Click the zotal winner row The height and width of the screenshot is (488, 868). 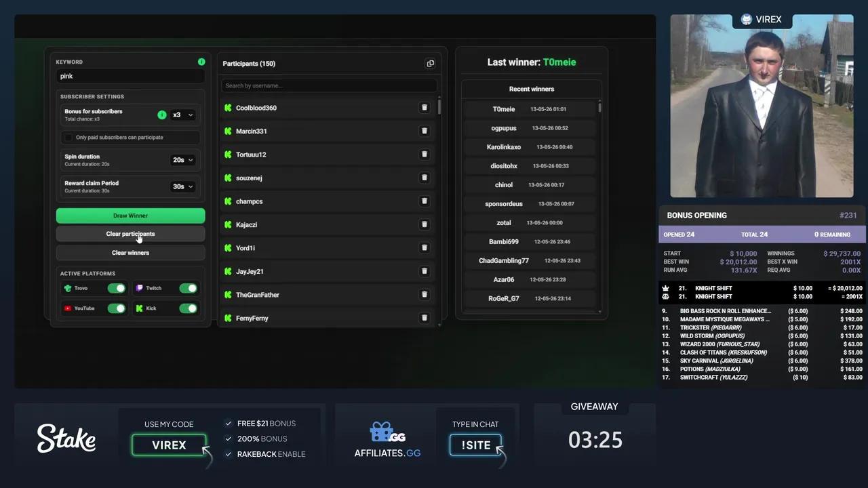pyautogui.click(x=531, y=223)
